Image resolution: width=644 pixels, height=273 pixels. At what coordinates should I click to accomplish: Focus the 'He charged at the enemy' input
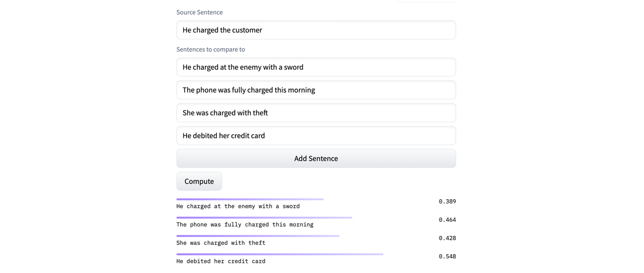[x=316, y=67]
